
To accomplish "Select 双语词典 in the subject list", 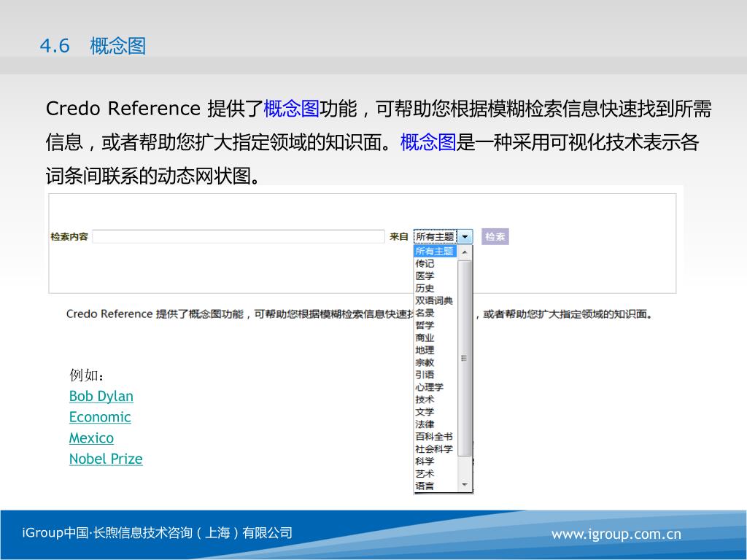I will pos(434,300).
